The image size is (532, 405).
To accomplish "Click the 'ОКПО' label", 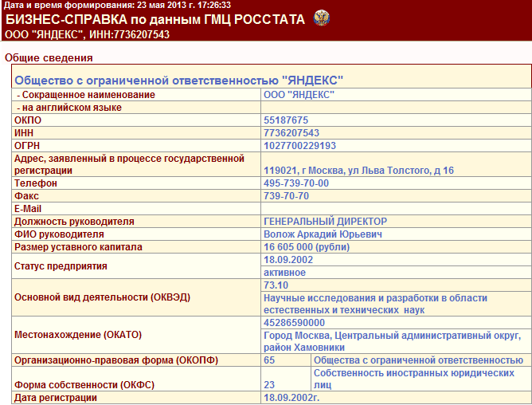I will click(x=28, y=120).
